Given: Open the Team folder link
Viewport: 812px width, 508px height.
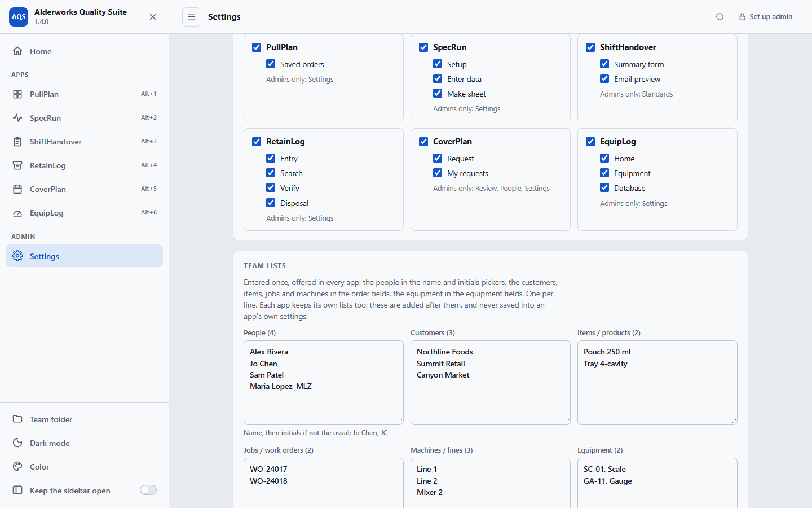Looking at the screenshot, I should coord(84,419).
